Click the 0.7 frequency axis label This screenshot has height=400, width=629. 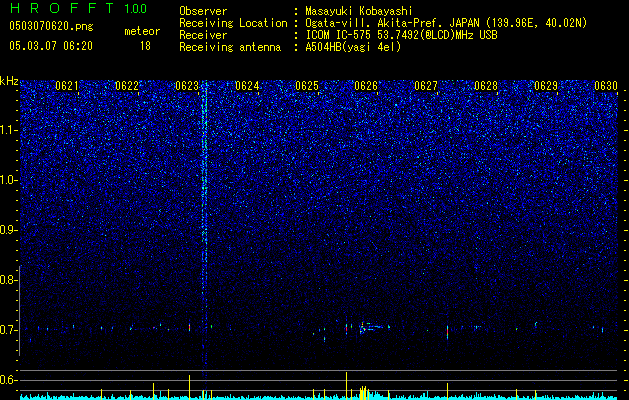tap(8, 330)
